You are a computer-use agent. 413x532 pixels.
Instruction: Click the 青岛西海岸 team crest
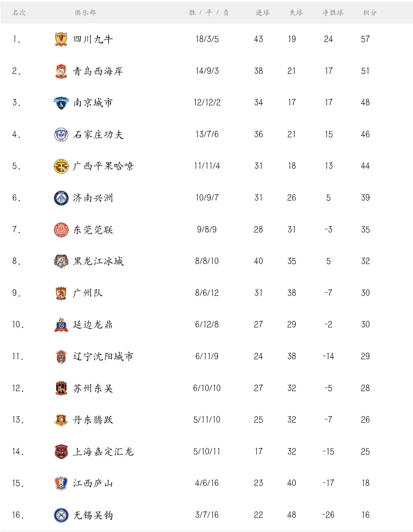(61, 71)
